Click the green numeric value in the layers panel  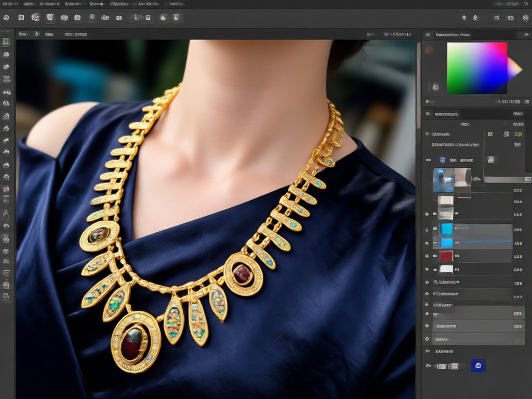coord(518,135)
